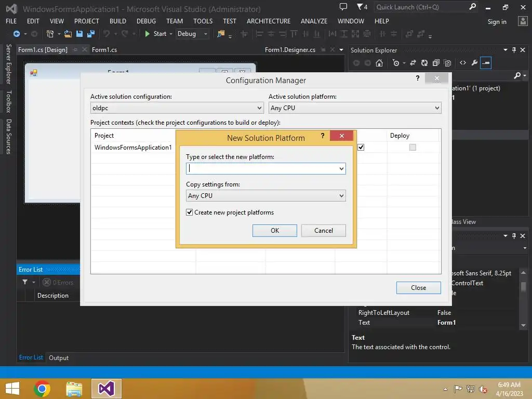532x399 pixels.
Task: Click the Action Center flag tray icon
Action: [x=458, y=389]
